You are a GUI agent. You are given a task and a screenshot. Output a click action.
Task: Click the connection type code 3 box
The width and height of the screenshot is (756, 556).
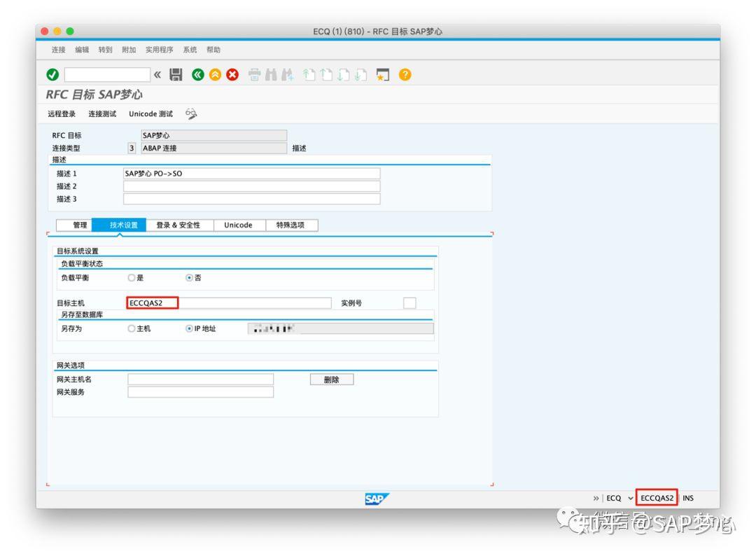click(132, 148)
